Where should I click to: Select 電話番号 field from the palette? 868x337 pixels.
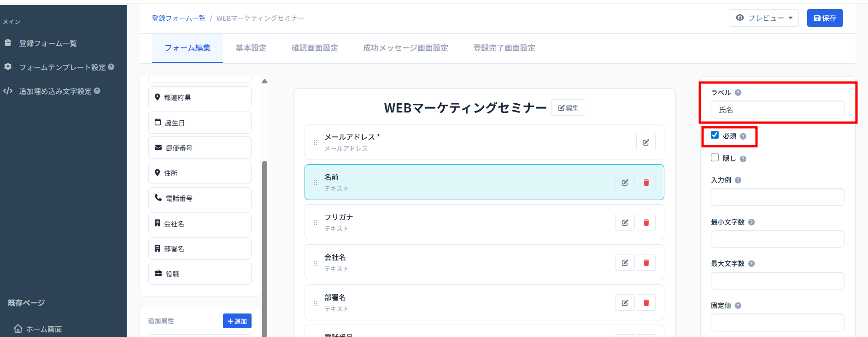point(199,198)
